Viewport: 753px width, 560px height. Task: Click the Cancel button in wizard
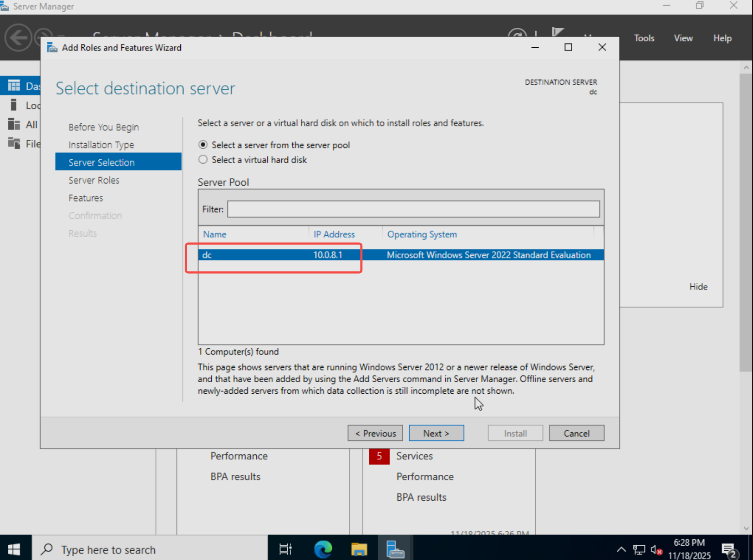point(576,433)
